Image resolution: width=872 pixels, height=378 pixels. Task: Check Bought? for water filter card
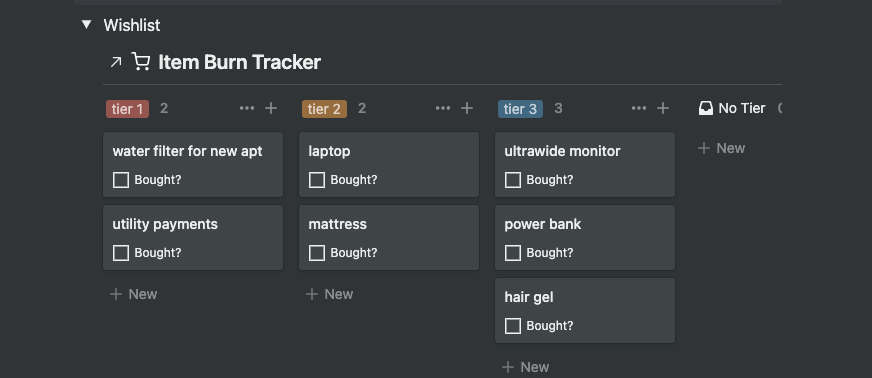tap(121, 180)
